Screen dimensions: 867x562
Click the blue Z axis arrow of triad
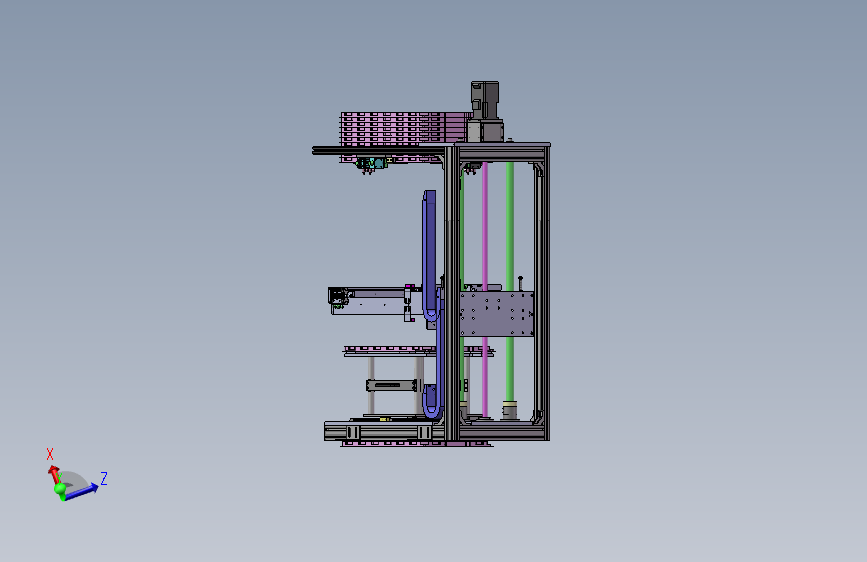(82, 491)
